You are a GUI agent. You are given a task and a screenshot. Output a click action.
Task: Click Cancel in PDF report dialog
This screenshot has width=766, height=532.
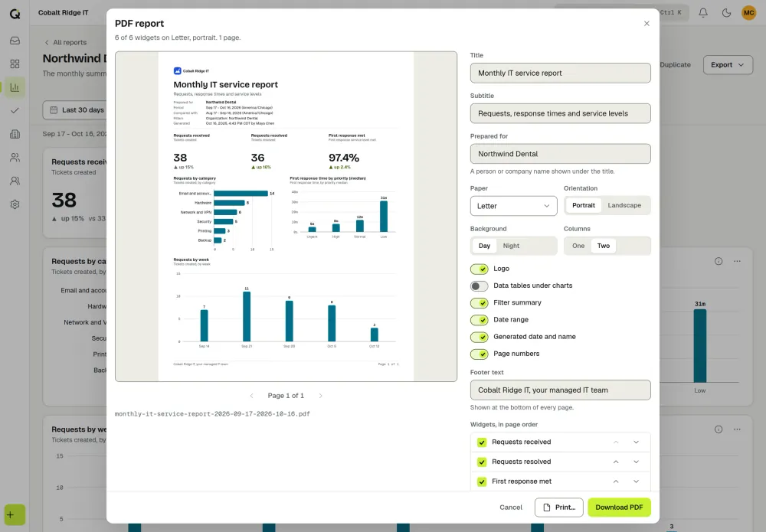tap(511, 508)
